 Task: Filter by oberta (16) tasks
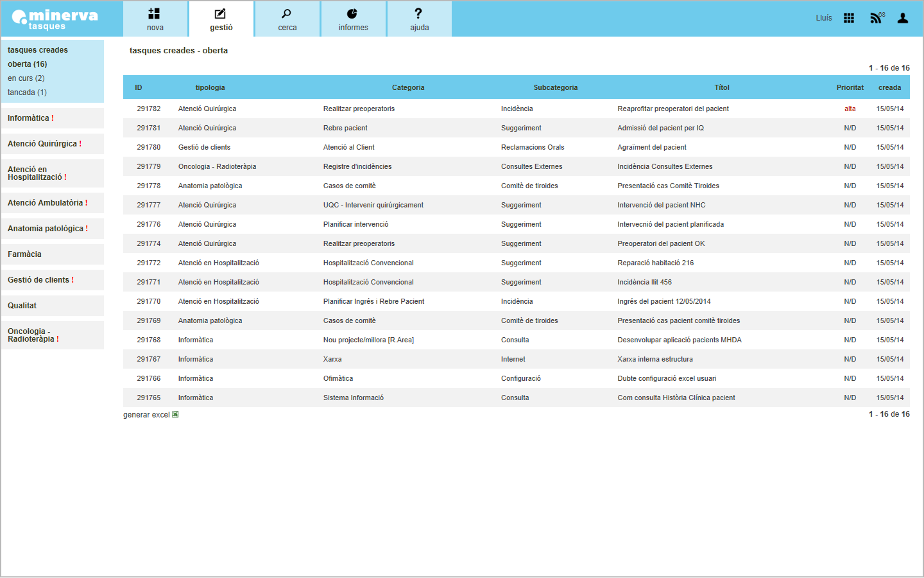click(28, 64)
